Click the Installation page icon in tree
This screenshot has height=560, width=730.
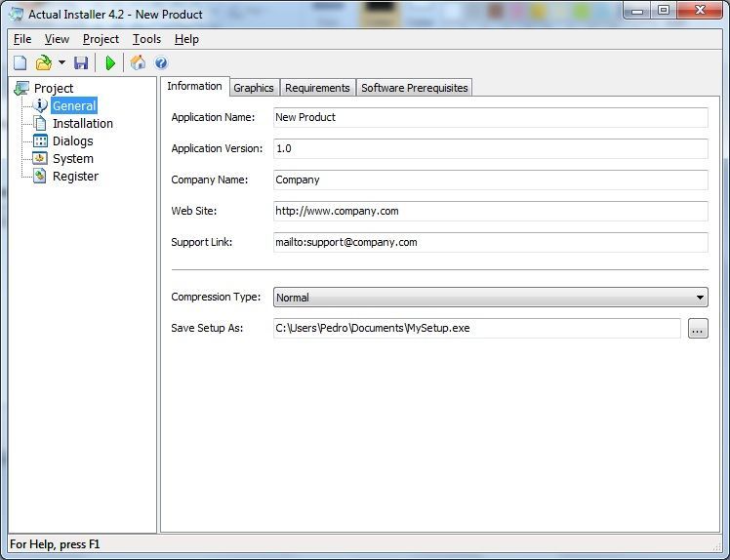click(x=41, y=123)
